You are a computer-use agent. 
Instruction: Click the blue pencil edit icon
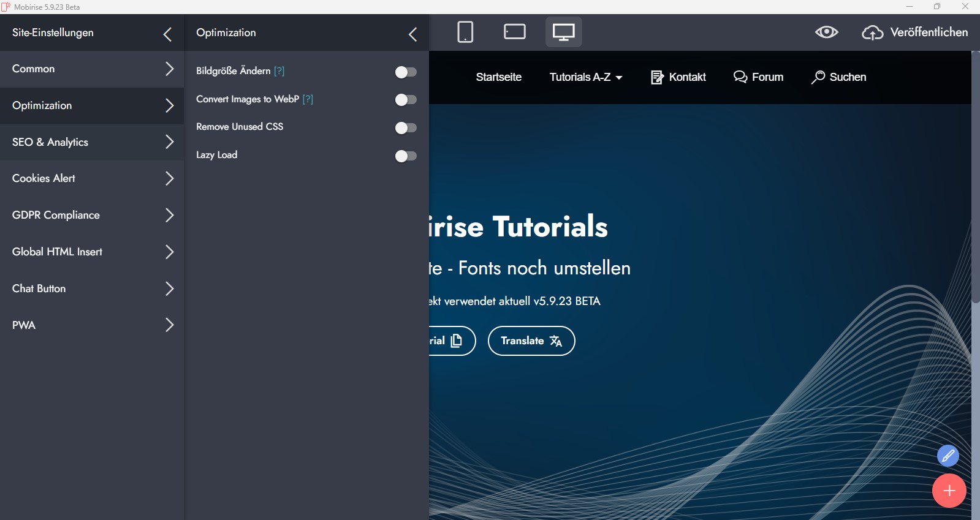(x=948, y=456)
